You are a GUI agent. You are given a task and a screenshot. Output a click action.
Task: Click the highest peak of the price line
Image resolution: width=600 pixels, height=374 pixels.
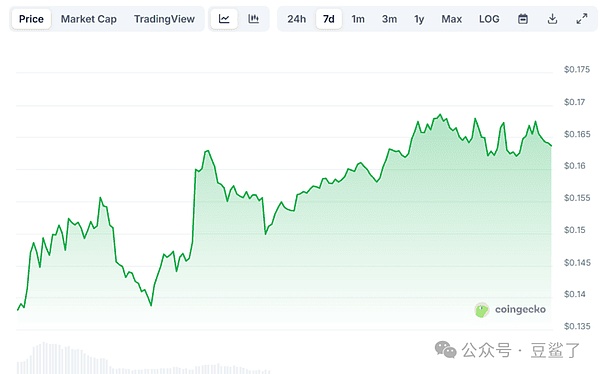(x=440, y=115)
